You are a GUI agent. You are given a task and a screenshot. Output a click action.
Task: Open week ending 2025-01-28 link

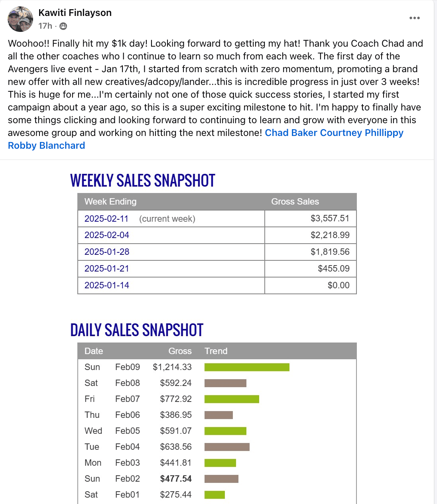107,252
